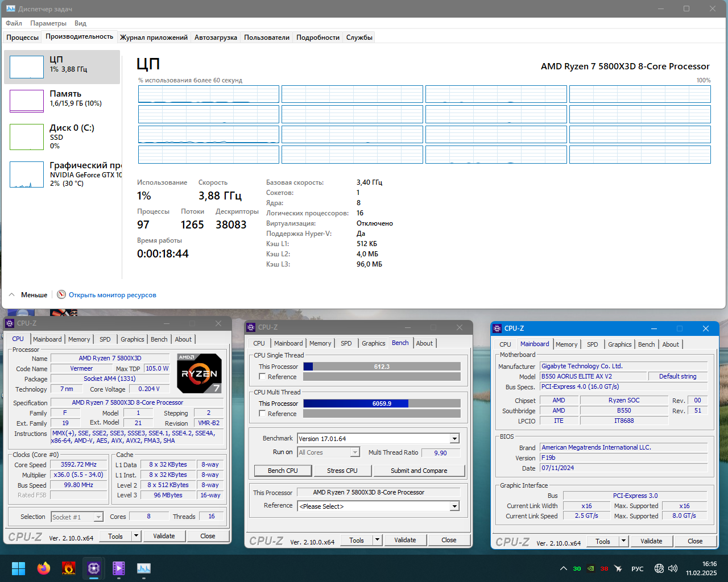This screenshot has height=582, width=728.
Task: Click the volume icon in system tray
Action: point(673,568)
